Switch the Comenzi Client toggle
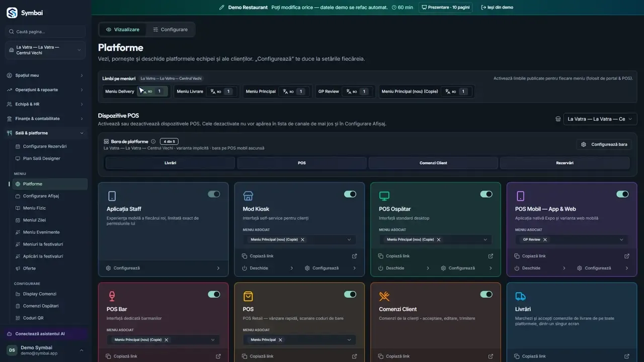Image resolution: width=644 pixels, height=362 pixels. pyautogui.click(x=486, y=294)
